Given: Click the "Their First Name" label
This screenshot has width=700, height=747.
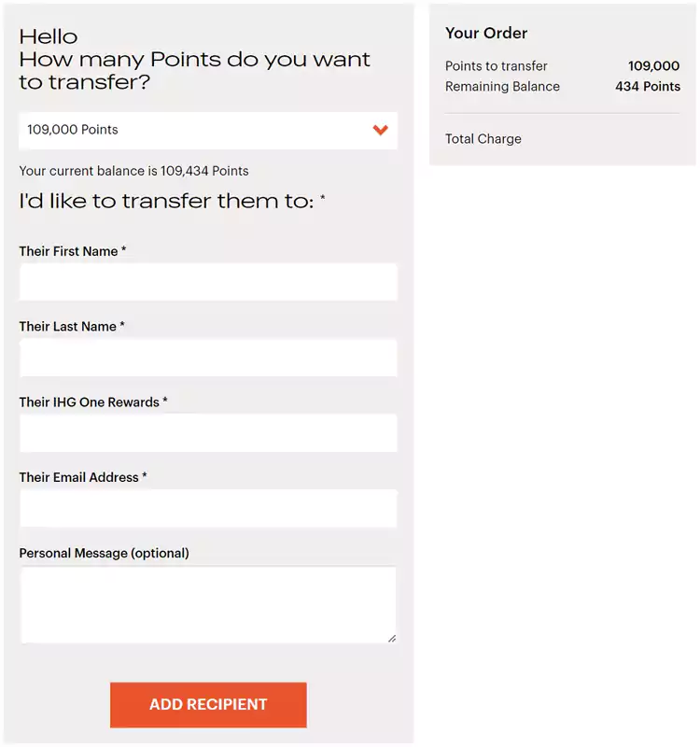Looking at the screenshot, I should [69, 251].
